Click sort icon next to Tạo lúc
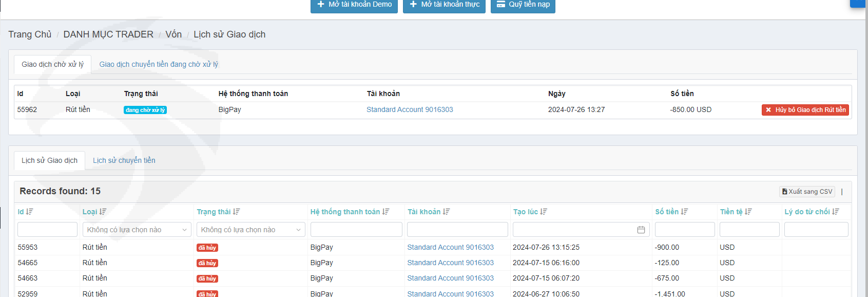The image size is (868, 297). pyautogui.click(x=544, y=212)
